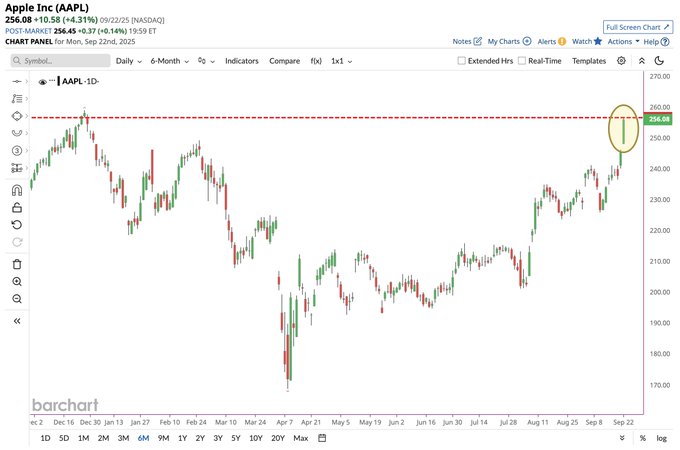Select the 9M range

coord(163,438)
